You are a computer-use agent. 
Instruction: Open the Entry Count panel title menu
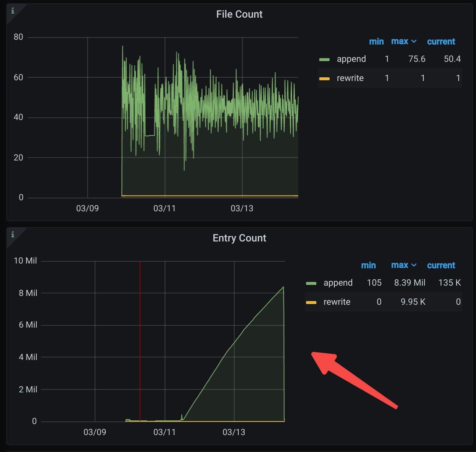pos(239,238)
